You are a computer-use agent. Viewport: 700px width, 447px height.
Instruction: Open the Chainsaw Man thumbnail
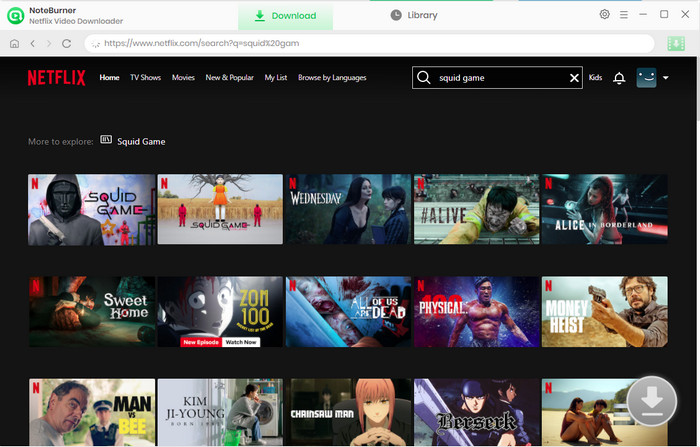pos(348,412)
